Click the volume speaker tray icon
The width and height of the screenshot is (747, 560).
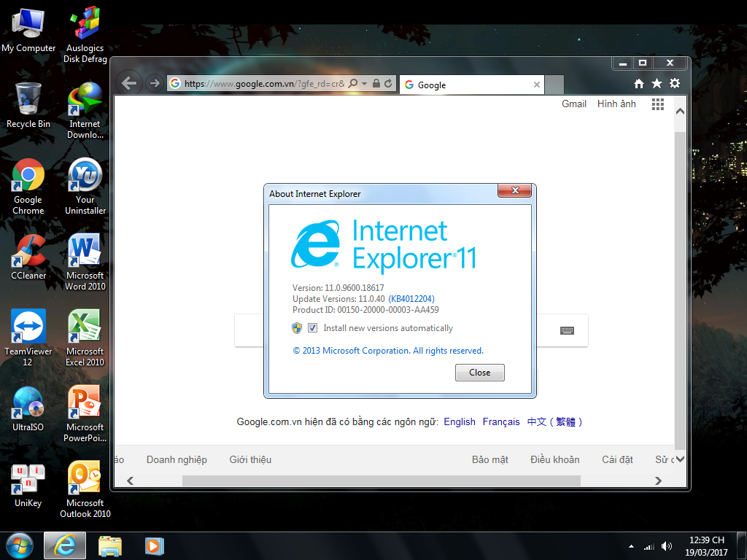tap(667, 546)
